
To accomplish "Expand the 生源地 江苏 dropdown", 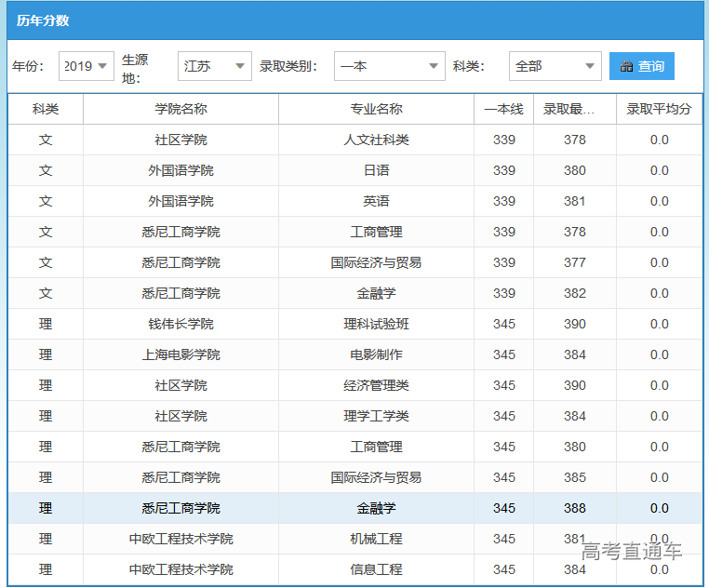I will click(x=214, y=66).
